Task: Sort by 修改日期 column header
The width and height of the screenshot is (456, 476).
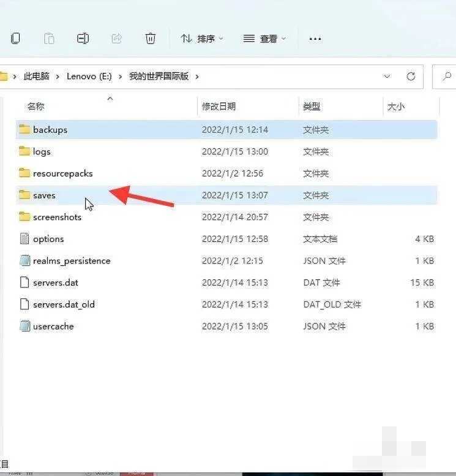Action: tap(219, 107)
